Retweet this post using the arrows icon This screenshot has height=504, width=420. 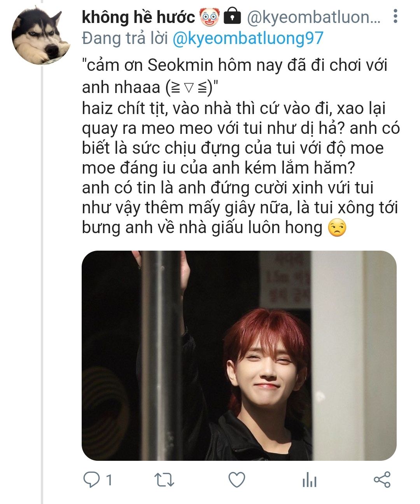164,480
